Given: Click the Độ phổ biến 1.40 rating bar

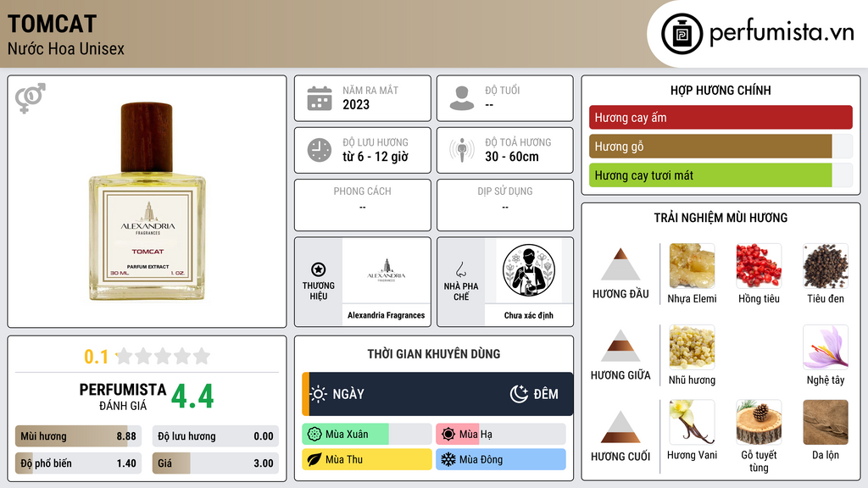Looking at the screenshot, I should pos(79,463).
